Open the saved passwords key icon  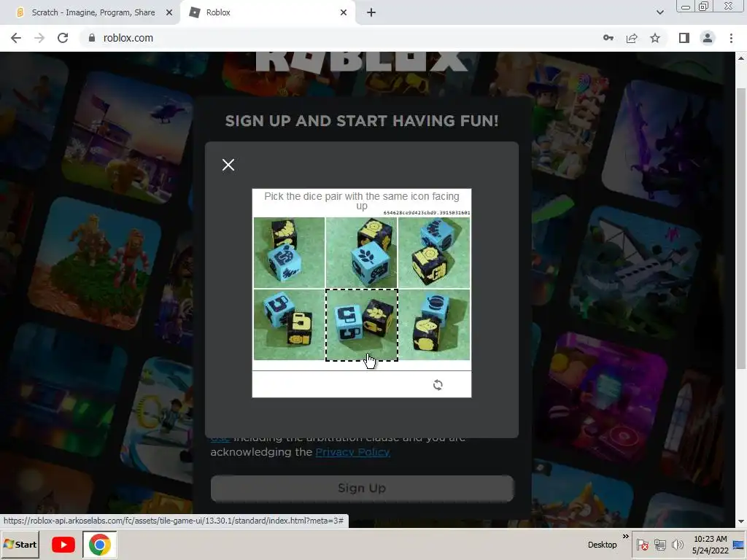(608, 38)
